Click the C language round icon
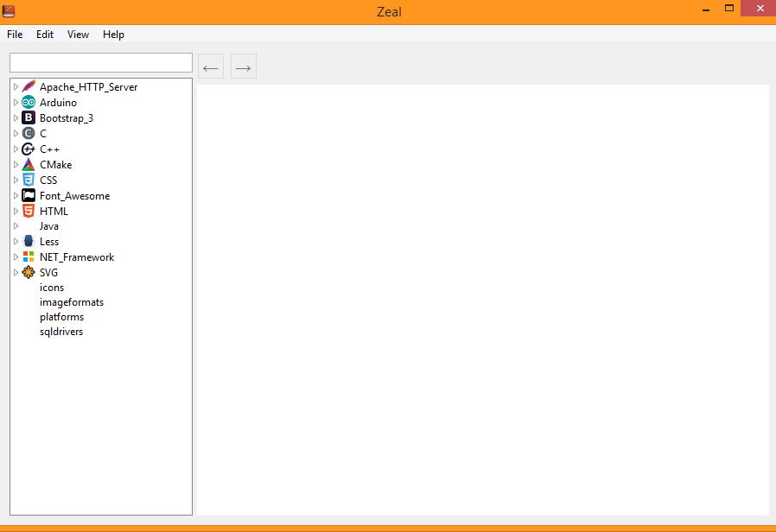This screenshot has width=776, height=532. [29, 133]
